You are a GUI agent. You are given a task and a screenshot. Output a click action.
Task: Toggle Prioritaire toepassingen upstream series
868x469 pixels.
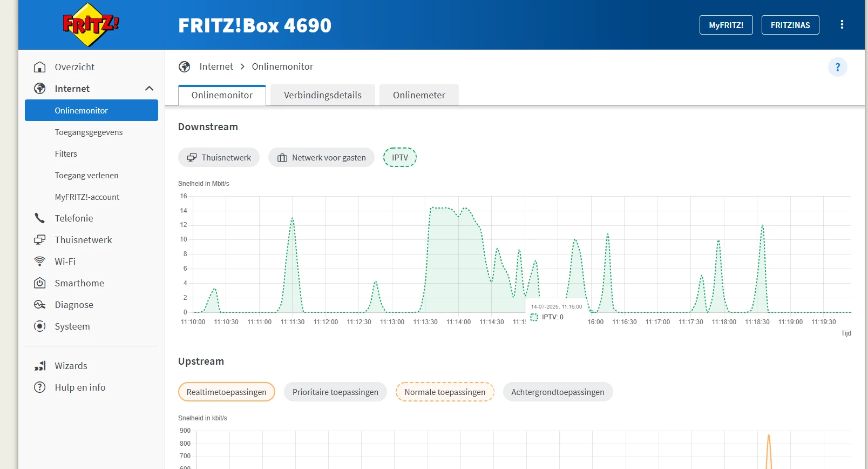pyautogui.click(x=335, y=392)
